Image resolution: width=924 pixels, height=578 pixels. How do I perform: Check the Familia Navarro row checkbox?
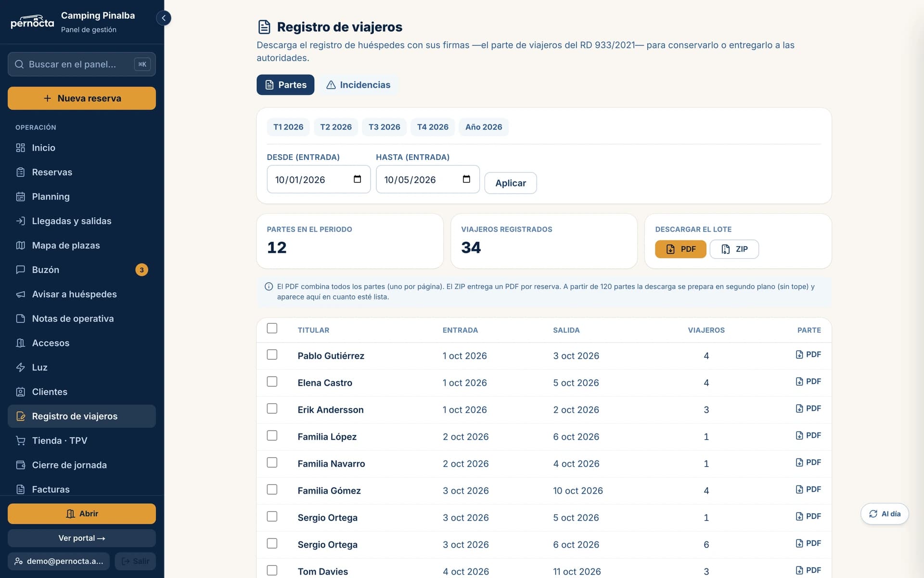coord(272,462)
